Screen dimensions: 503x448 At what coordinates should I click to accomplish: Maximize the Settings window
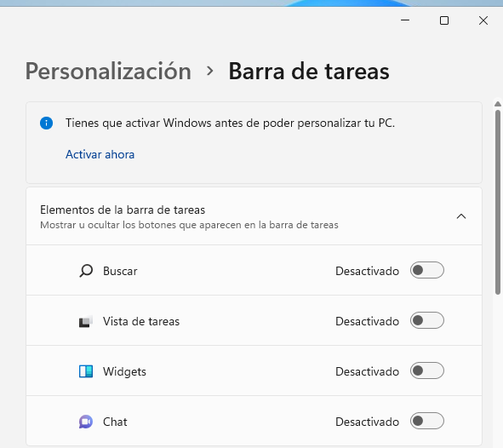point(444,20)
